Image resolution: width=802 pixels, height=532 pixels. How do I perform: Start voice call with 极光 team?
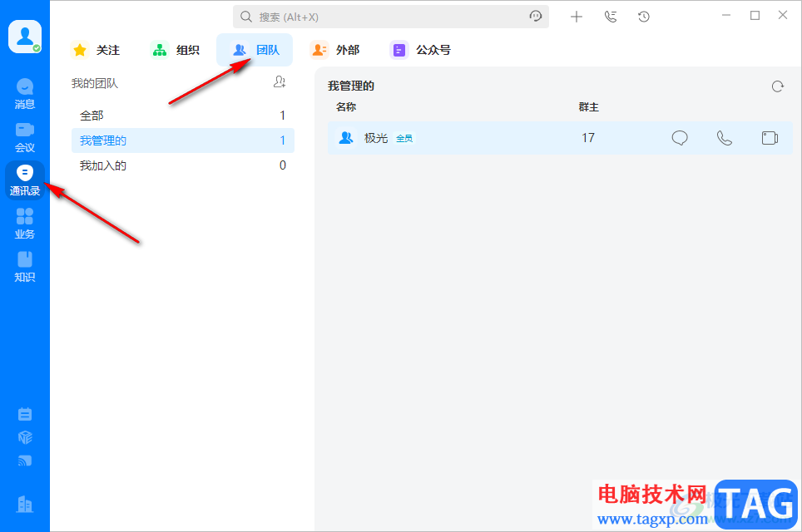tap(725, 138)
